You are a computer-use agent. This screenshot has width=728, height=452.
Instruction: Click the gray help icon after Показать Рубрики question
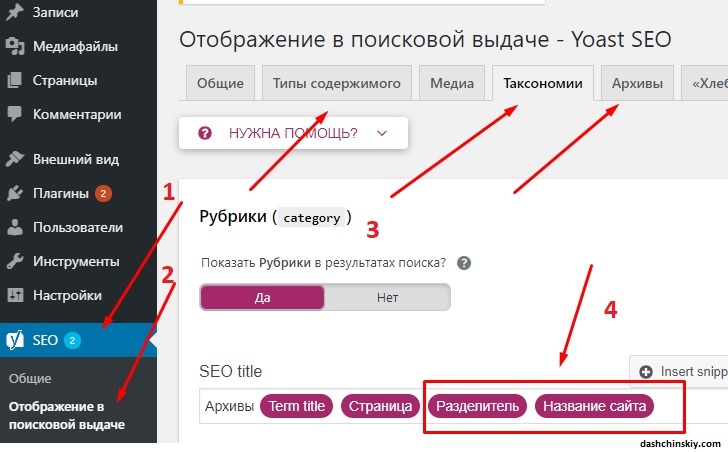click(x=464, y=263)
